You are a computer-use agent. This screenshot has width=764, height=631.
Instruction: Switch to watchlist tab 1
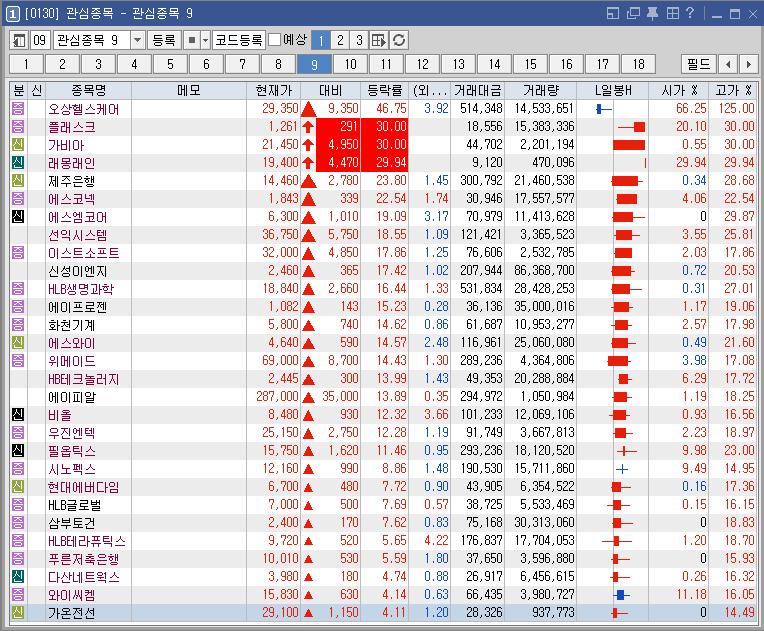pos(26,64)
